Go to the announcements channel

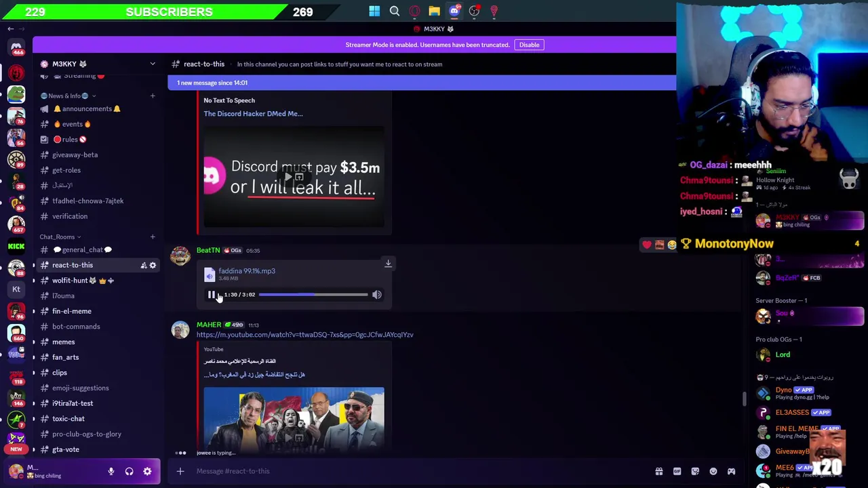[86, 108]
